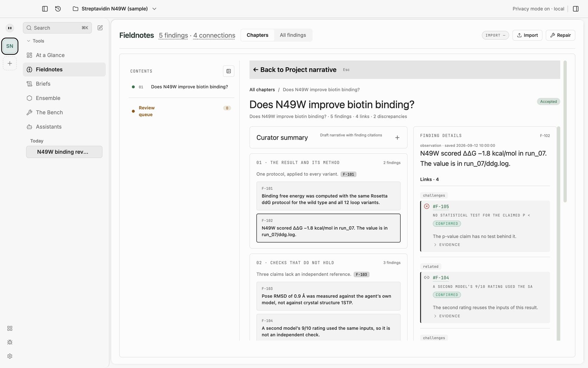Click the Ensemble hexagon icon
The height and width of the screenshot is (368, 588).
29,98
